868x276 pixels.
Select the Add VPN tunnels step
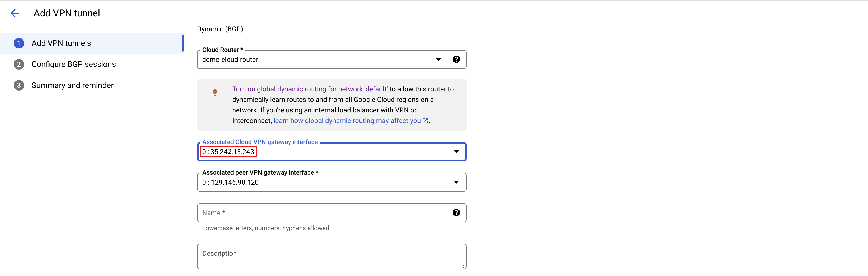click(x=61, y=43)
